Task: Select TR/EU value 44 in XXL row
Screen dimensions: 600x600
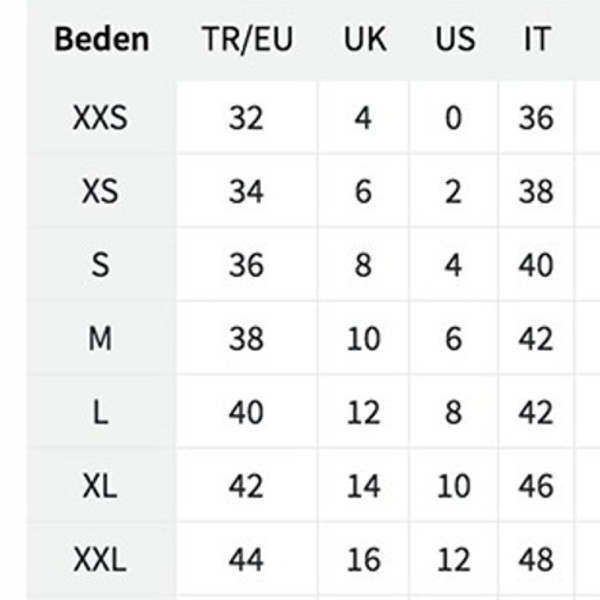Action: pyautogui.click(x=246, y=559)
